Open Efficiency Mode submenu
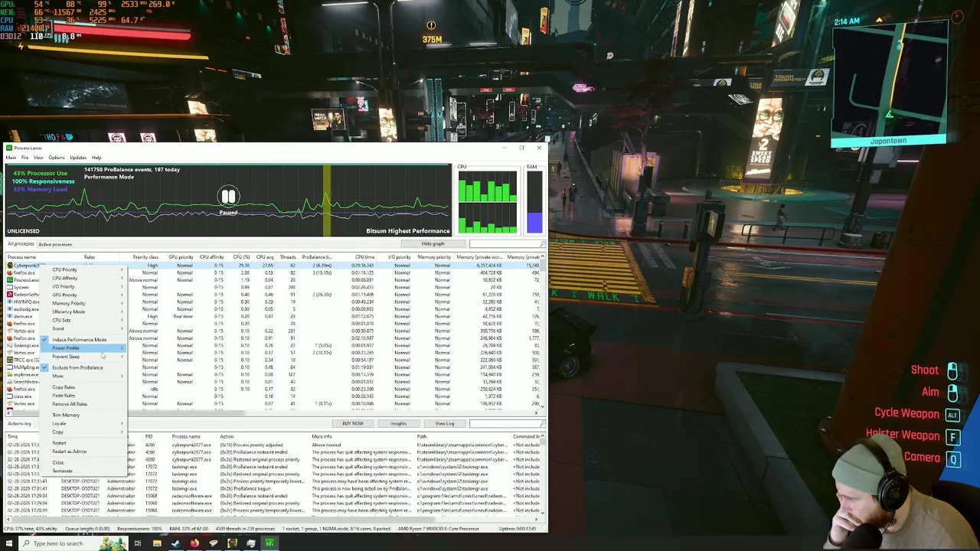 [x=84, y=311]
